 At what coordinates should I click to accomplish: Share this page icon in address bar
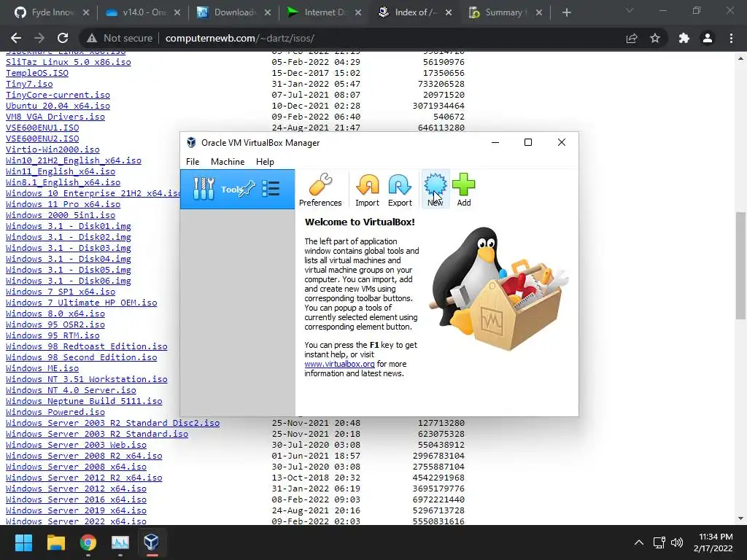632,38
